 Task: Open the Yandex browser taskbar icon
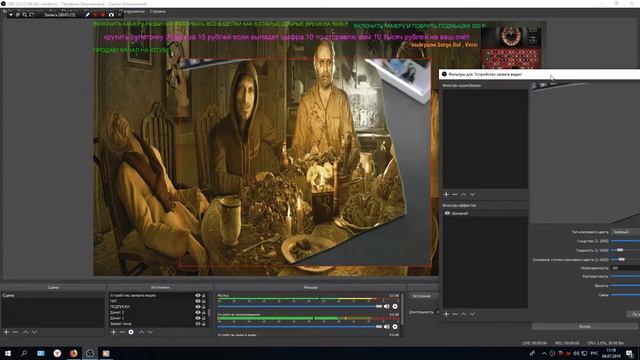point(57,353)
